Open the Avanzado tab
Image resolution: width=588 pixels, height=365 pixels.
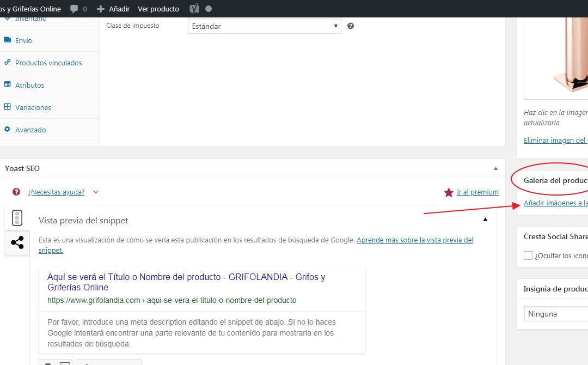click(50, 130)
